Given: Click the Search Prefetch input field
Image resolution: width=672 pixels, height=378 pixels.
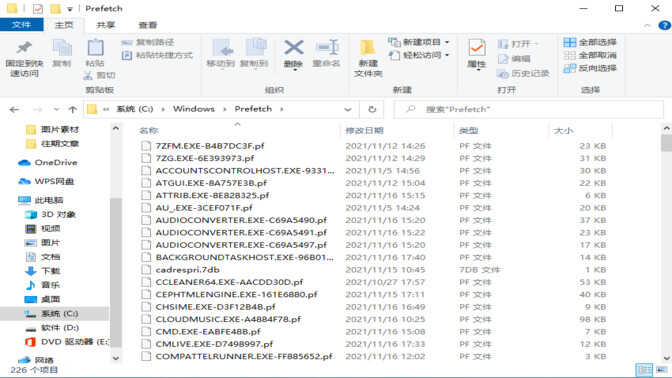Looking at the screenshot, I should click(x=529, y=109).
